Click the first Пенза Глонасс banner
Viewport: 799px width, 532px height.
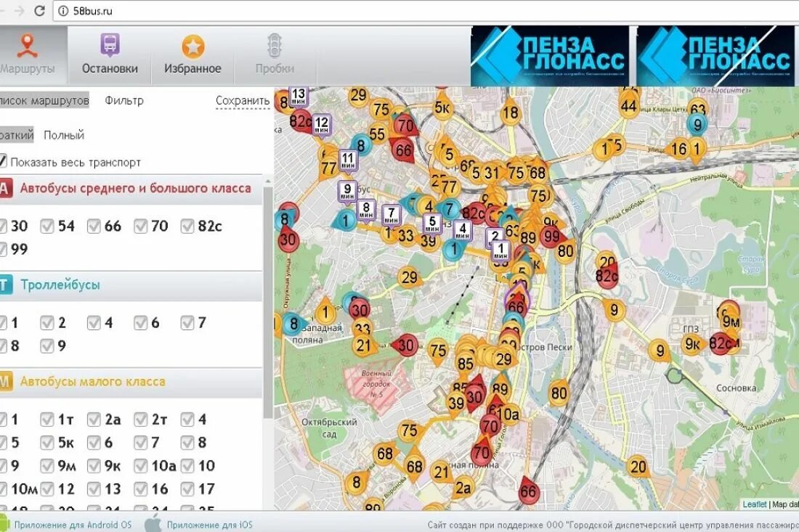click(550, 56)
